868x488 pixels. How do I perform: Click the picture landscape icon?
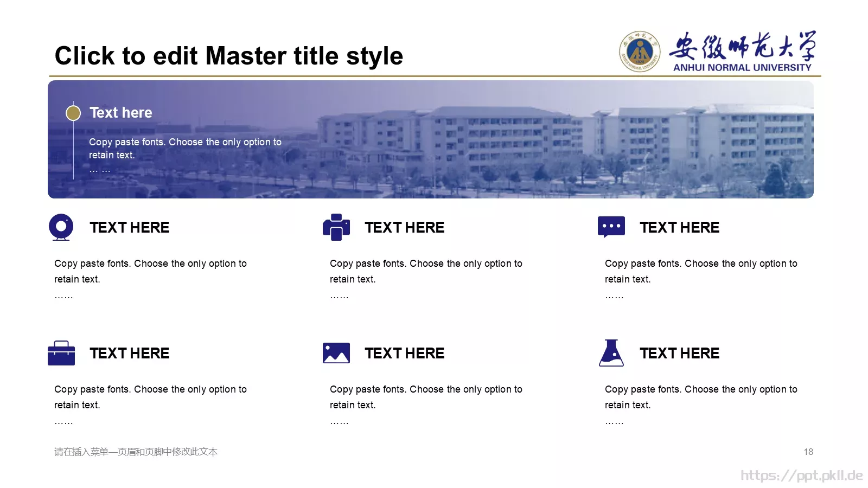click(336, 353)
